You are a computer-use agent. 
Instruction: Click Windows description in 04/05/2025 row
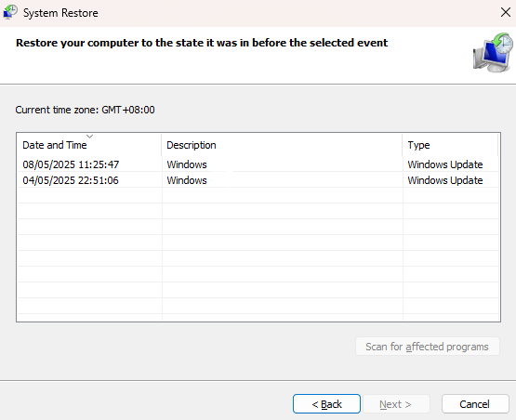click(187, 180)
